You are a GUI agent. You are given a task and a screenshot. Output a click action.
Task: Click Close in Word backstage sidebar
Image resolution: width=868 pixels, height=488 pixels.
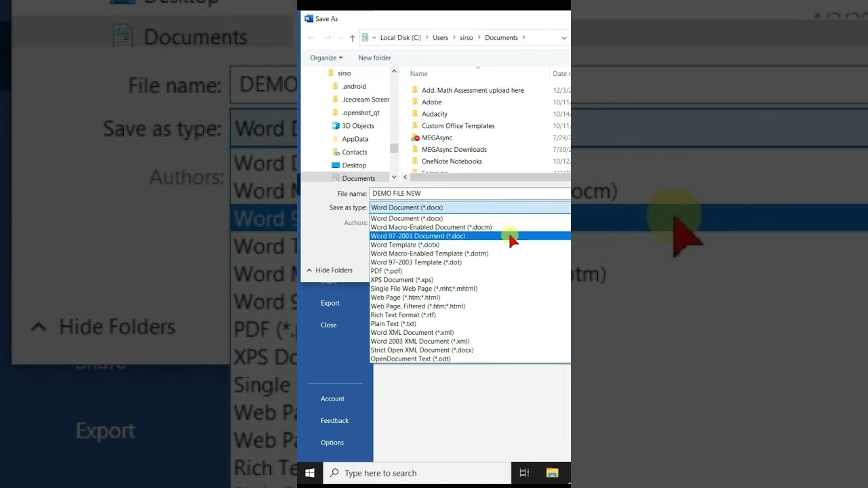click(328, 325)
